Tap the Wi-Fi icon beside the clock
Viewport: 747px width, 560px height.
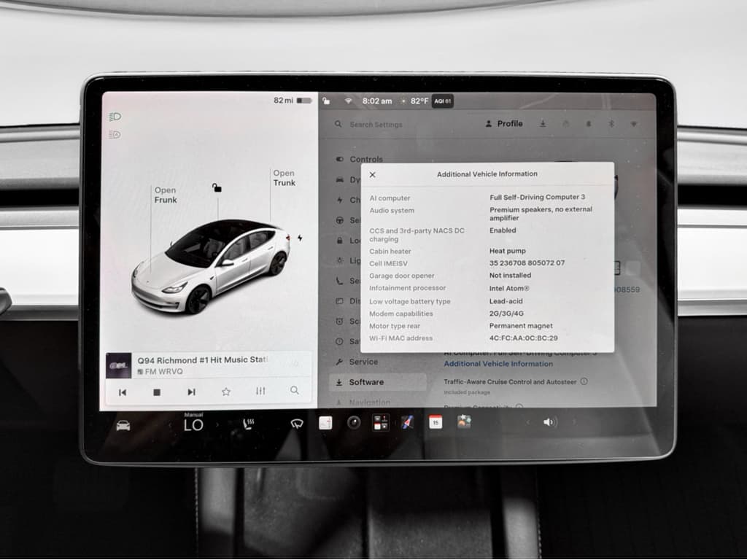(x=348, y=101)
